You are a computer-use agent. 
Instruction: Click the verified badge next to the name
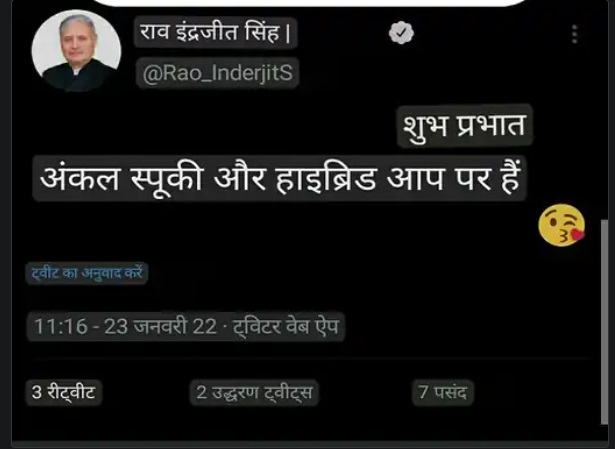pyautogui.click(x=401, y=33)
